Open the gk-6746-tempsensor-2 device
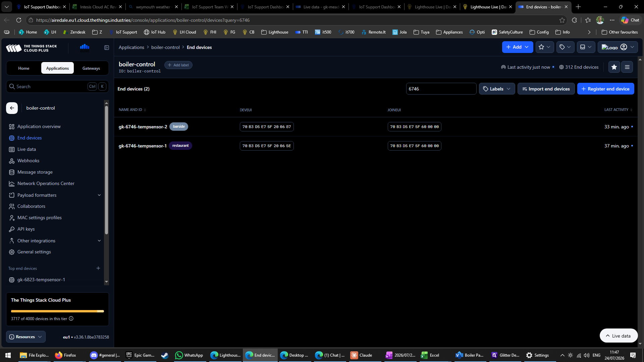The height and width of the screenshot is (362, 644). 143,127
